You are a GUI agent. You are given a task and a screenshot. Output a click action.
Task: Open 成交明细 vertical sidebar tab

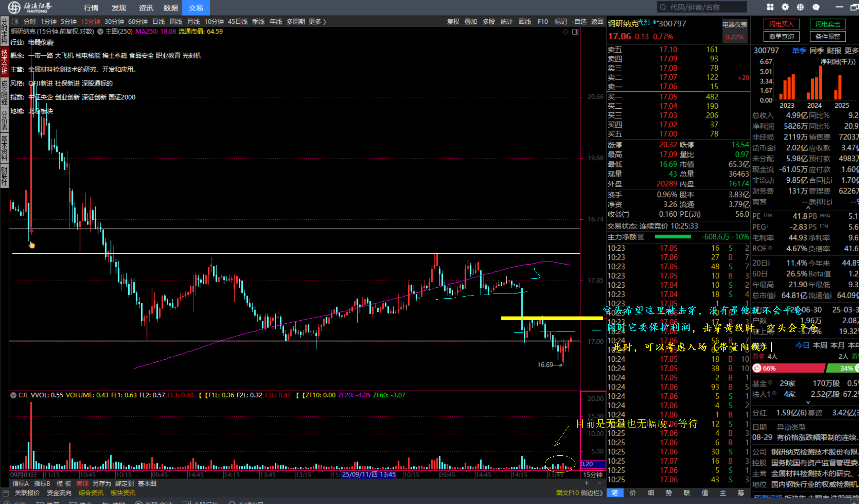tap(4, 92)
